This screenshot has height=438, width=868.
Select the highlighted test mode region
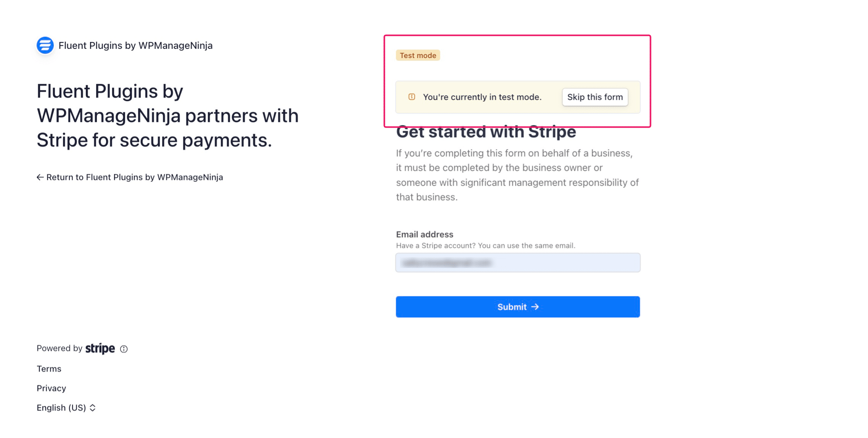517,81
